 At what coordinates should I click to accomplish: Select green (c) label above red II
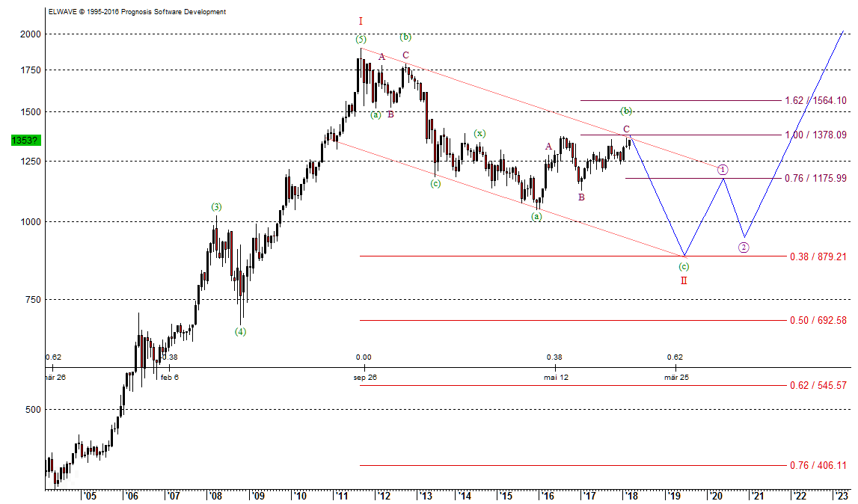tap(684, 266)
